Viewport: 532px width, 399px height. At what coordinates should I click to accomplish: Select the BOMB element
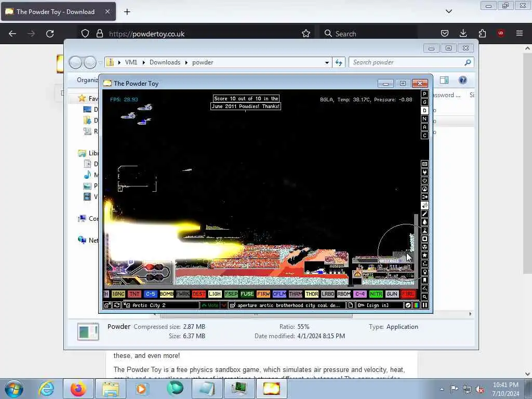[167, 294]
